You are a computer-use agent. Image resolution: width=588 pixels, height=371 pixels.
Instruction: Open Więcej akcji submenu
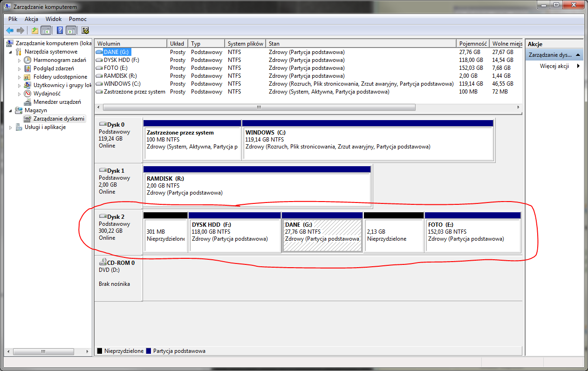(554, 66)
